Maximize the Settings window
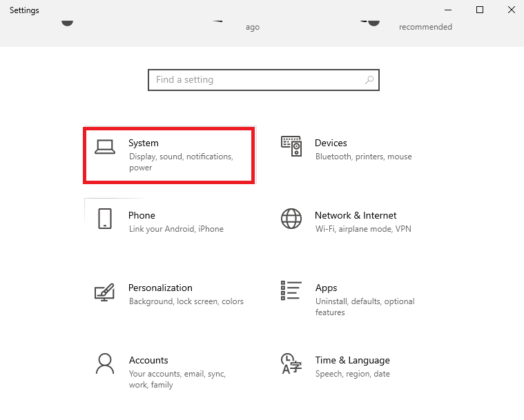The height and width of the screenshot is (420, 524). (480, 10)
